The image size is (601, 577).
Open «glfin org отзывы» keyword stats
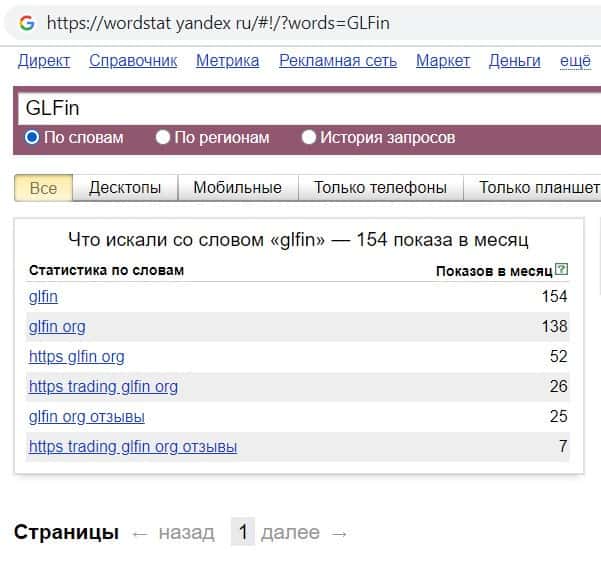(x=87, y=416)
